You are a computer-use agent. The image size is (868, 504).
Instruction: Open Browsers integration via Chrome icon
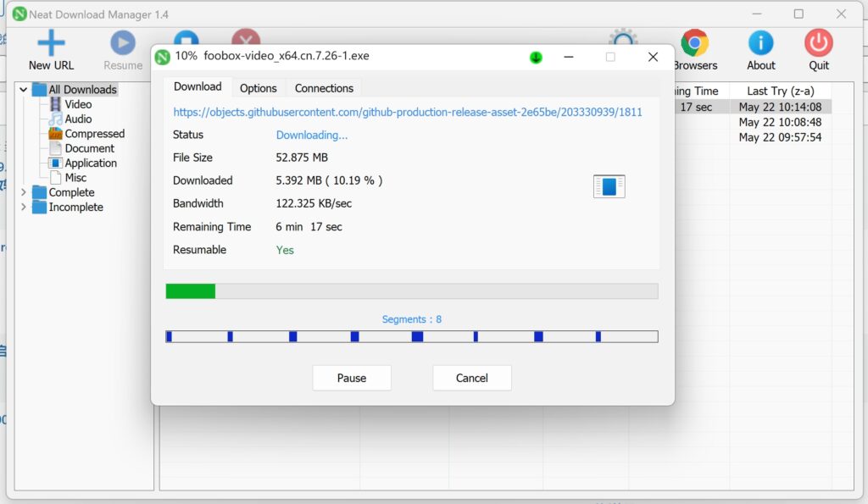click(695, 42)
